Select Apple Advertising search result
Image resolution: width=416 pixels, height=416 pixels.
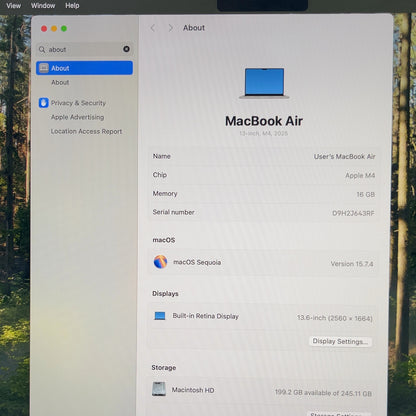coord(77,117)
